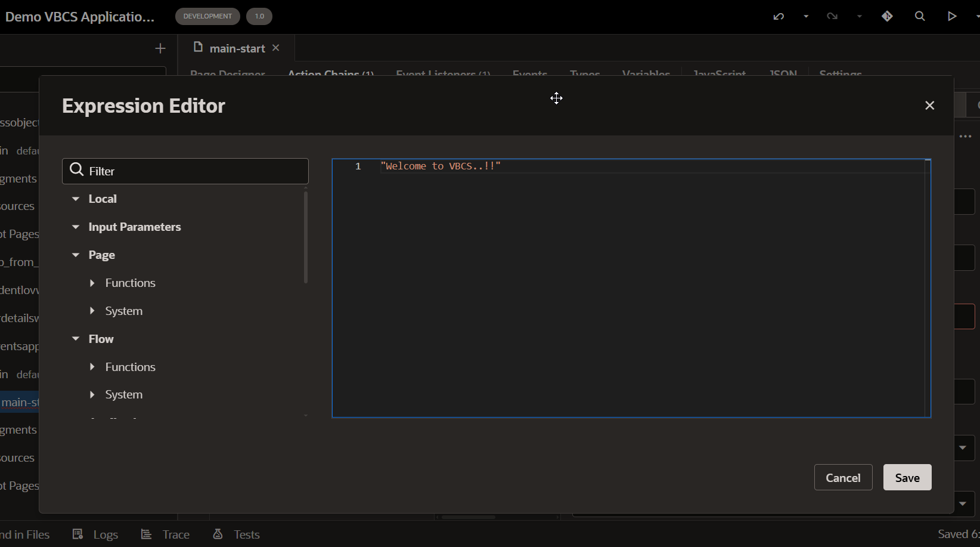Open the three-dots menu at right edge
Viewport: 980px width, 547px height.
tap(966, 137)
